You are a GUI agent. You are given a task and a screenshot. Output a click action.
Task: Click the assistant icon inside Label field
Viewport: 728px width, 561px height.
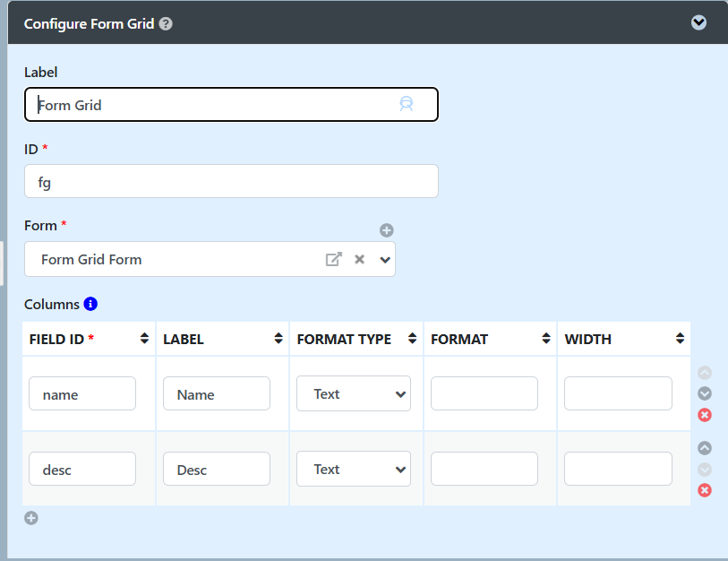tap(407, 104)
